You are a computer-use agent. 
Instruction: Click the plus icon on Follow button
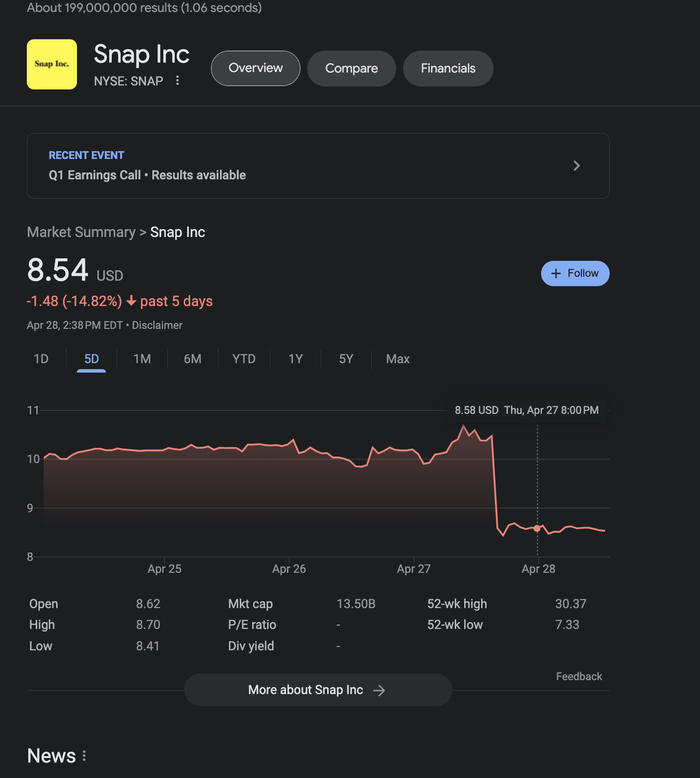coord(556,273)
